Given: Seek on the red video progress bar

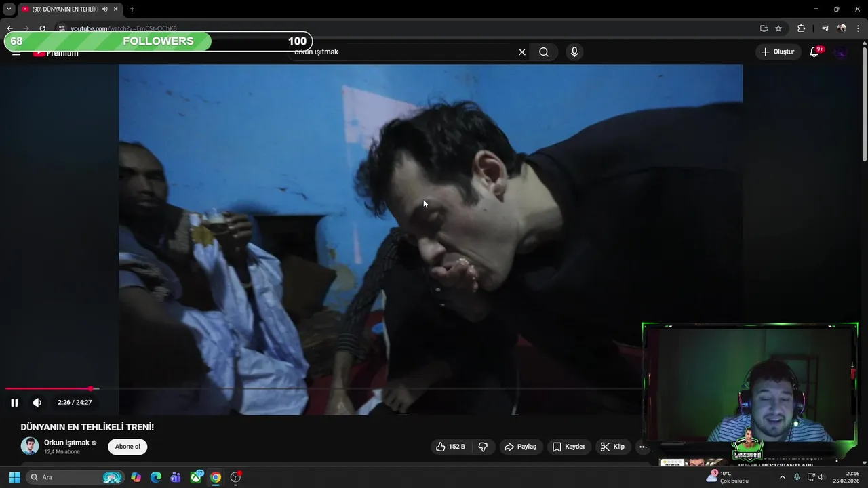Looking at the screenshot, I should coord(48,388).
